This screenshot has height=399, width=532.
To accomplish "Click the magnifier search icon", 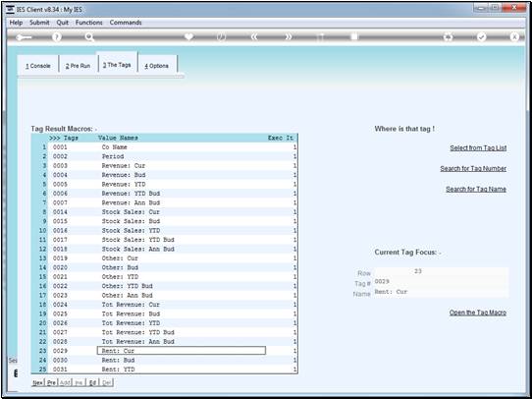I will pos(89,37).
